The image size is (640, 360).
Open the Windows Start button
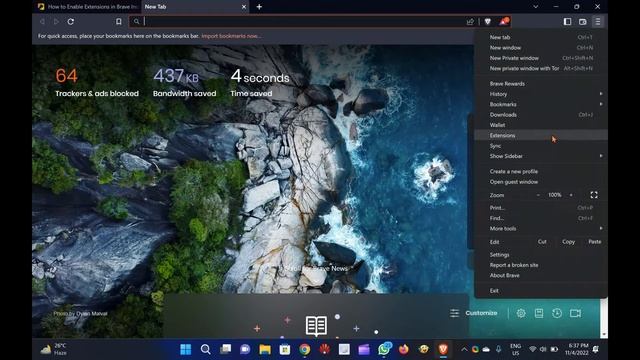pyautogui.click(x=185, y=349)
